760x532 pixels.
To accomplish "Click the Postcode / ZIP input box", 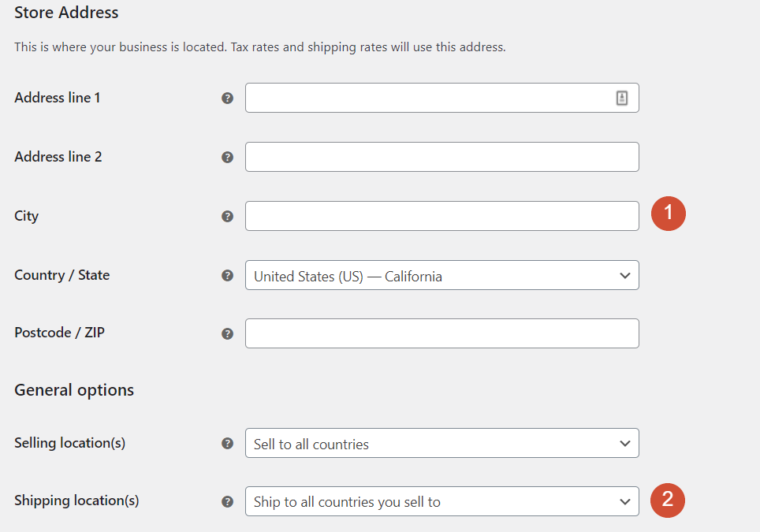I will click(x=441, y=333).
